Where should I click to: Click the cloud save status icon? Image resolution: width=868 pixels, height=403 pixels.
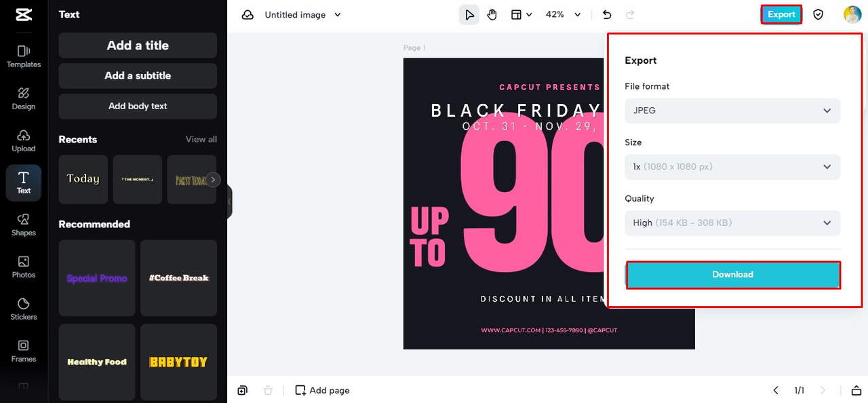248,14
